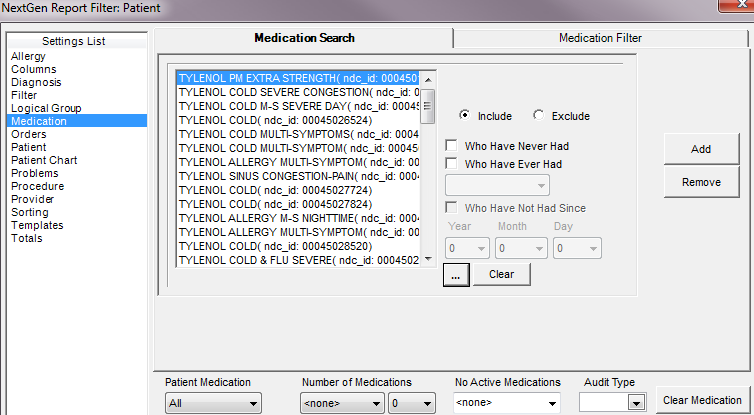Check the Who Have Ever Had box
This screenshot has height=415, width=754.
(x=451, y=163)
